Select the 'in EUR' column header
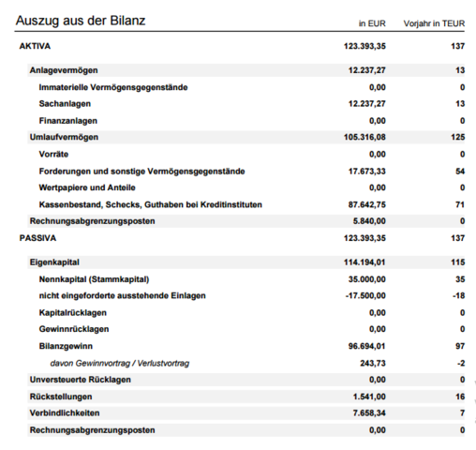This screenshot has height=450, width=476. 372,23
